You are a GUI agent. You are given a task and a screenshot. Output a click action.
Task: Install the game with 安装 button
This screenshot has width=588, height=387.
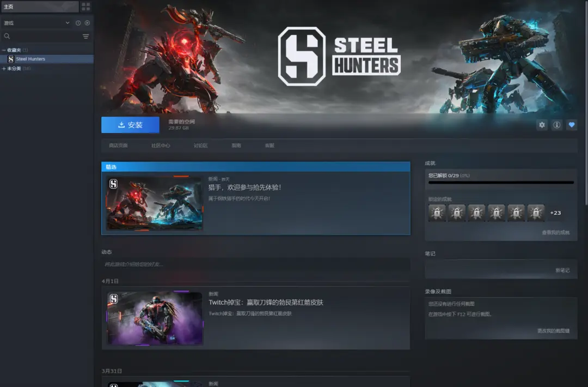tap(130, 125)
